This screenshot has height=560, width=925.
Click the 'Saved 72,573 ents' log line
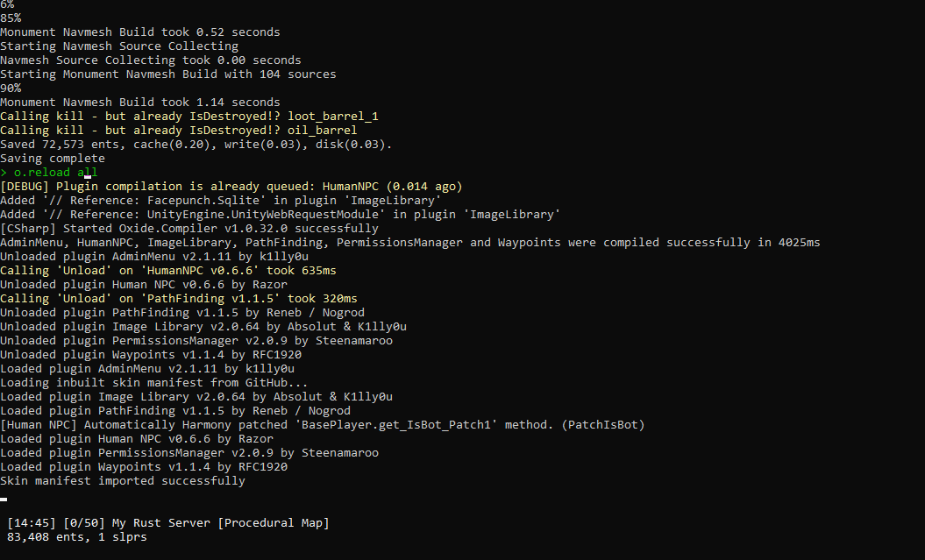click(196, 145)
